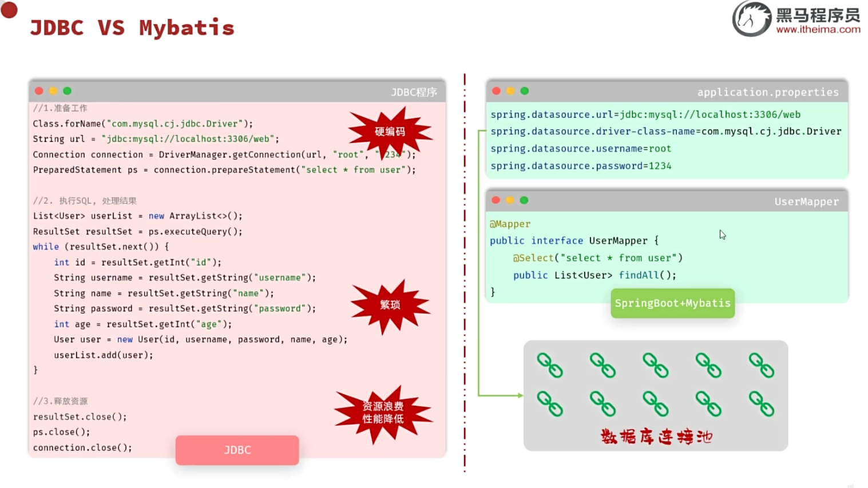Click the pink JDBC button
This screenshot has height=488, width=868.
click(237, 450)
